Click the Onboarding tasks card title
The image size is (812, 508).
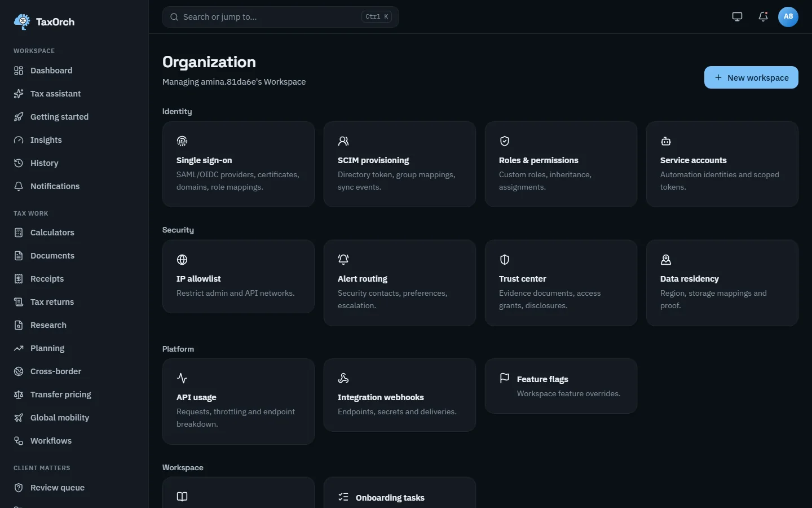390,498
